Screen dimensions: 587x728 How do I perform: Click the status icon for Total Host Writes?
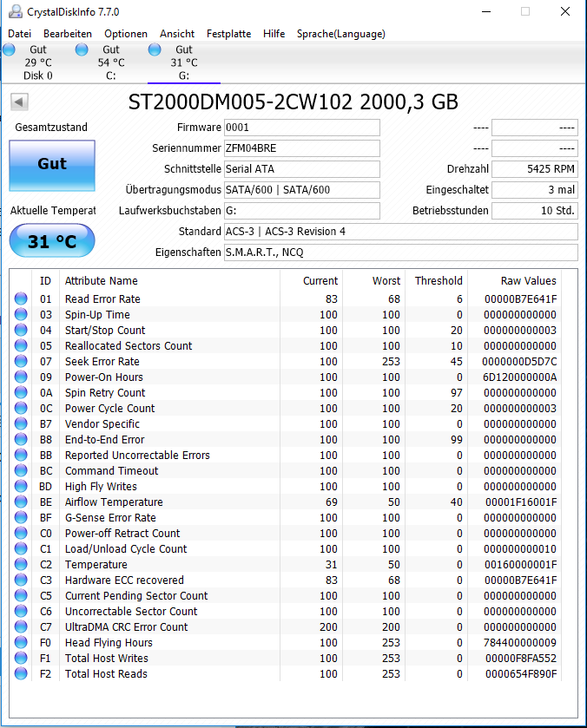[21, 658]
